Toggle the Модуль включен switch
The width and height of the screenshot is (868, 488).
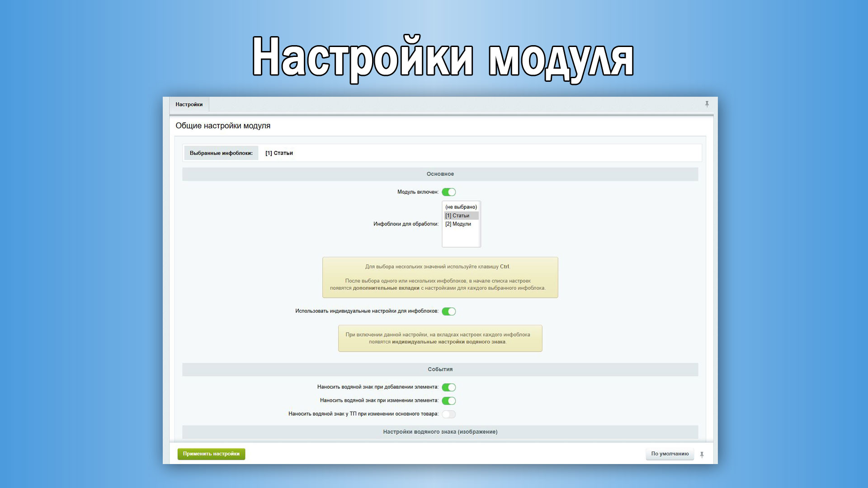pos(448,192)
